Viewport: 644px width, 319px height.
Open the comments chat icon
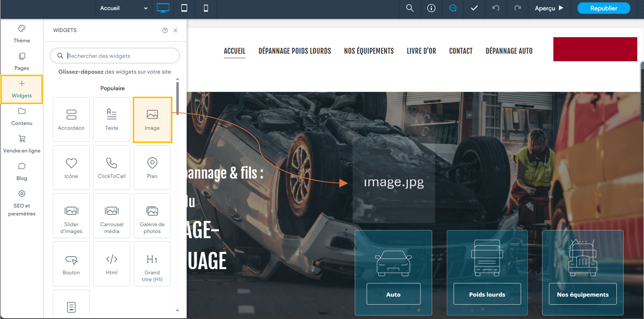(453, 8)
